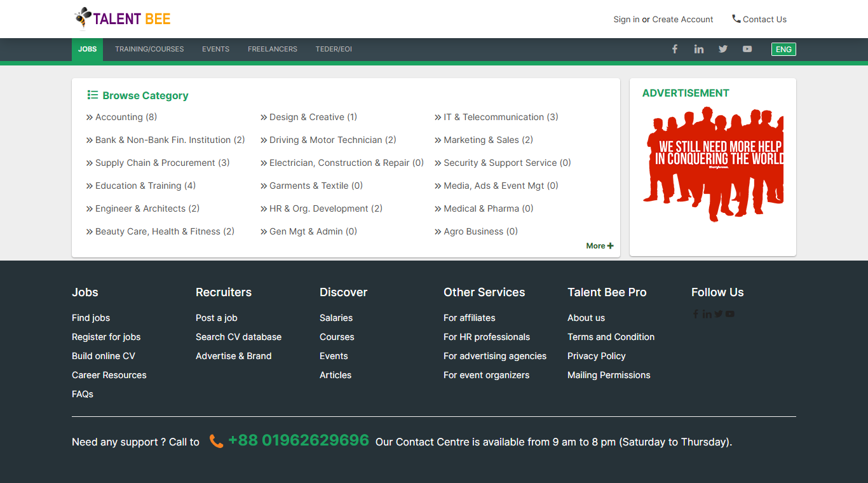Open the Freelancers menu item
The height and width of the screenshot is (483, 868).
273,49
